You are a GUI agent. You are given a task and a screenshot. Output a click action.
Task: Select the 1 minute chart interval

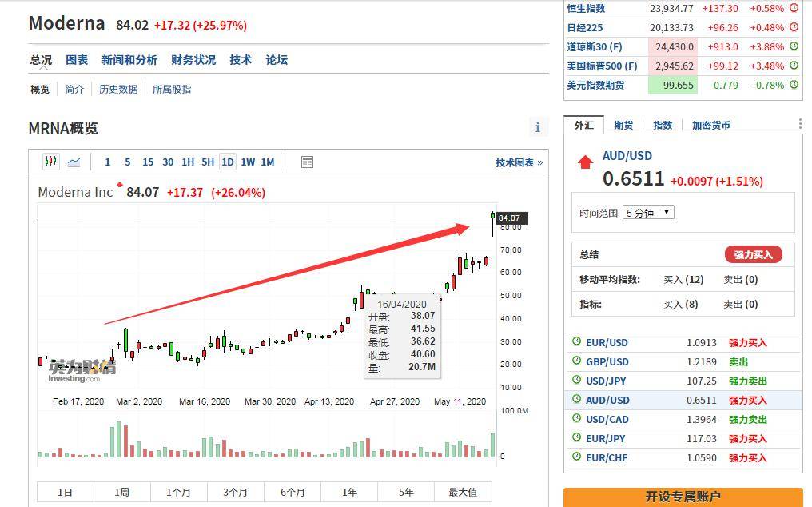point(108,162)
